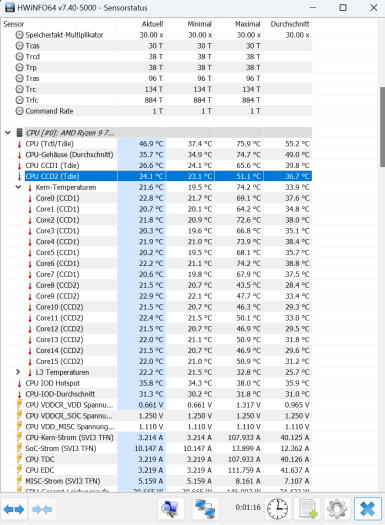Click the Minimal column header
Viewport: 385px width, 525px height.
200,24
